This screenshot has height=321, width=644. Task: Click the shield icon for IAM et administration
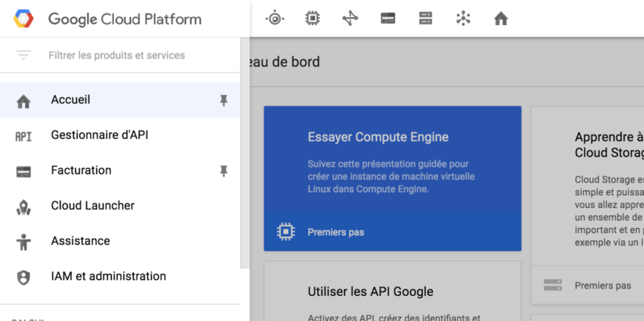pyautogui.click(x=24, y=277)
